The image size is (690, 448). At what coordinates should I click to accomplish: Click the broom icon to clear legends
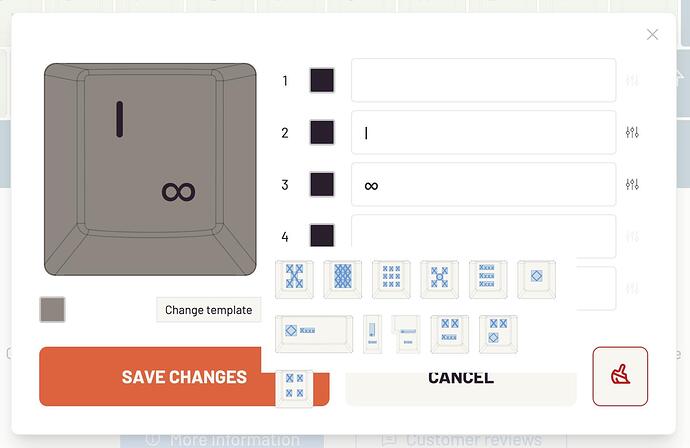click(620, 376)
